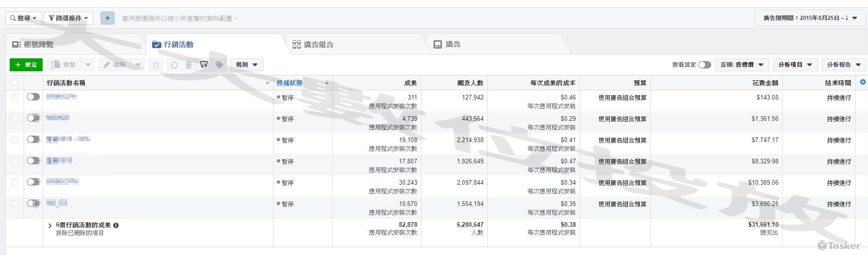Toggle on the first campaign's status switch
The width and height of the screenshot is (868, 255).
pyautogui.click(x=33, y=97)
